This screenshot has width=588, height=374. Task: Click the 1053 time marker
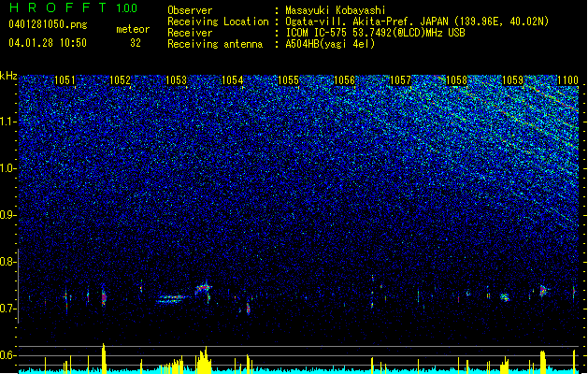point(177,80)
